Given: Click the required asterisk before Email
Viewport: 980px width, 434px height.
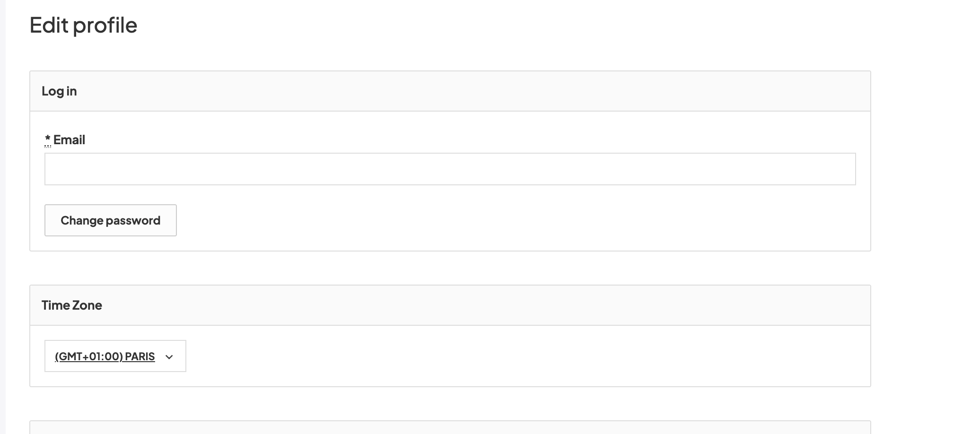Looking at the screenshot, I should [48, 139].
